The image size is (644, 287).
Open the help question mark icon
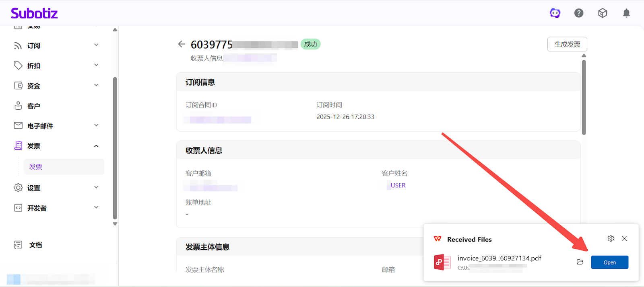[x=579, y=13]
